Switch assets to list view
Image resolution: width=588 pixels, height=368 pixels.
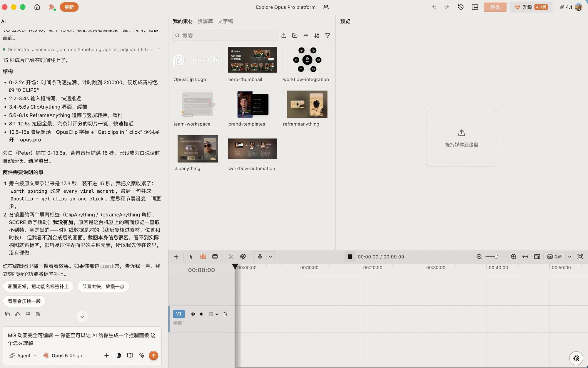[306, 36]
